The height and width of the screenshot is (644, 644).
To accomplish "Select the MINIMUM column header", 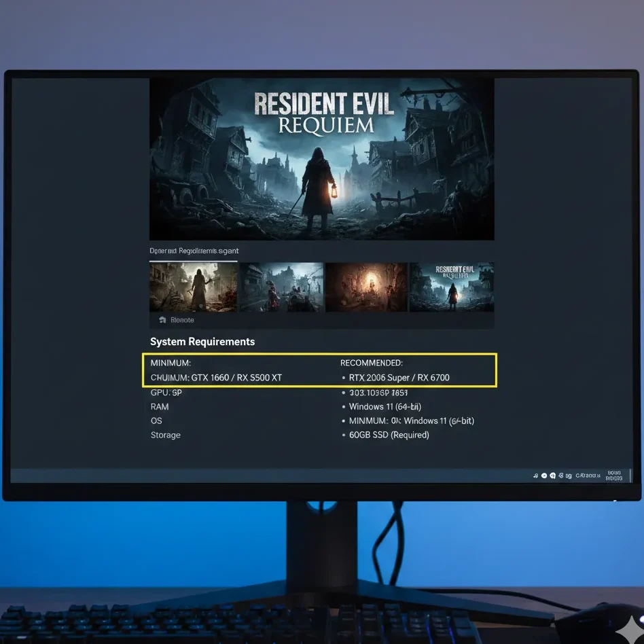I will (171, 363).
